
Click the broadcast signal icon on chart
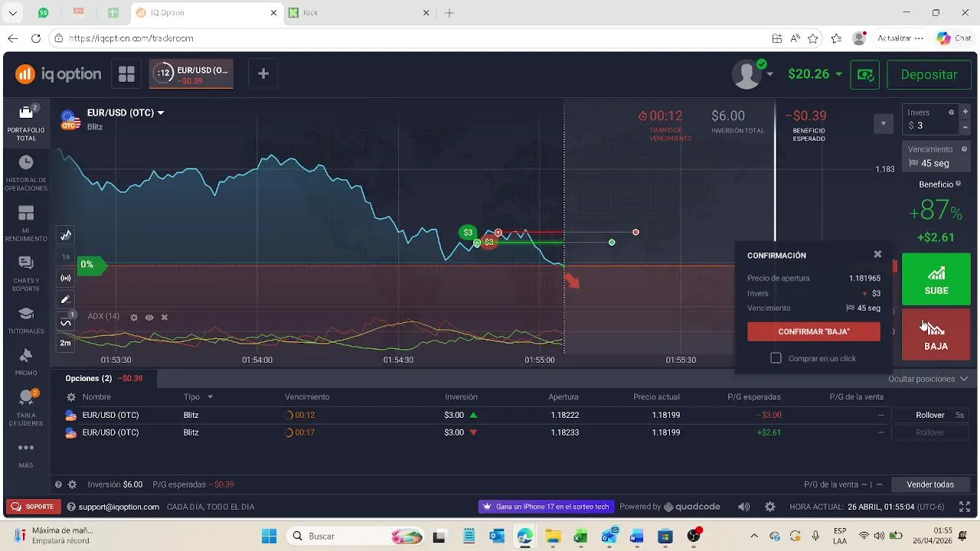pos(66,279)
